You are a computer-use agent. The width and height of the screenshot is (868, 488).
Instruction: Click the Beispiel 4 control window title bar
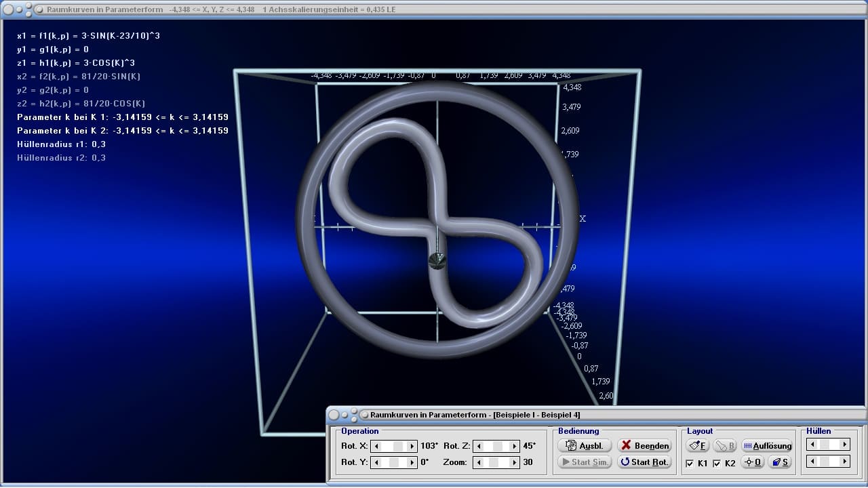(597, 415)
